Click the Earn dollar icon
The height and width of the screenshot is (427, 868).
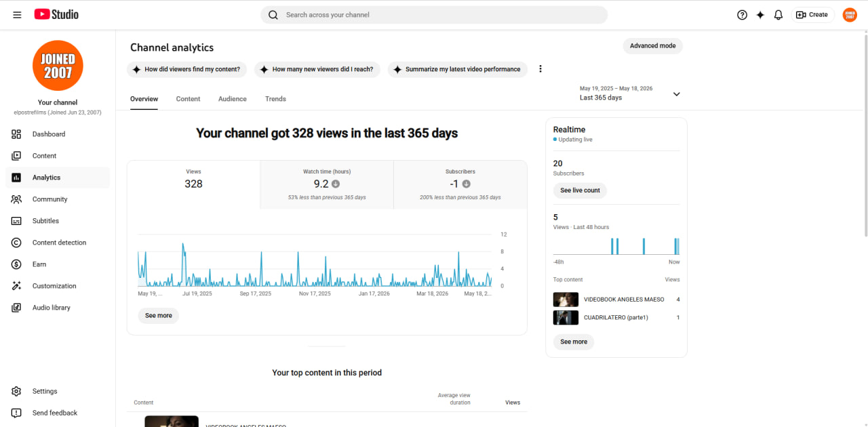[16, 264]
